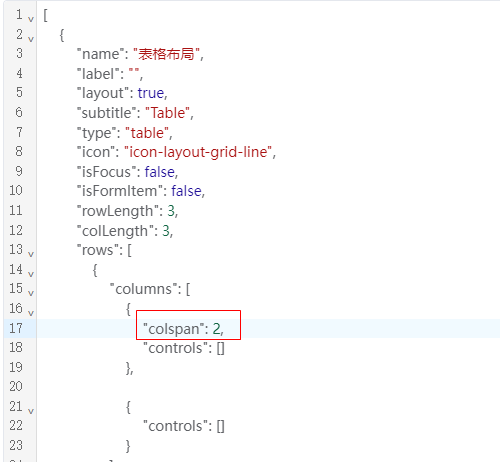The width and height of the screenshot is (500, 462).
Task: Click the true value of "layout"
Action: (x=151, y=93)
